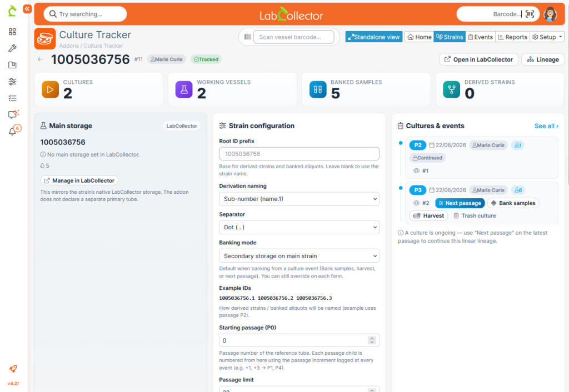Click Bank samples button on P3
The image size is (569, 392).
(513, 203)
